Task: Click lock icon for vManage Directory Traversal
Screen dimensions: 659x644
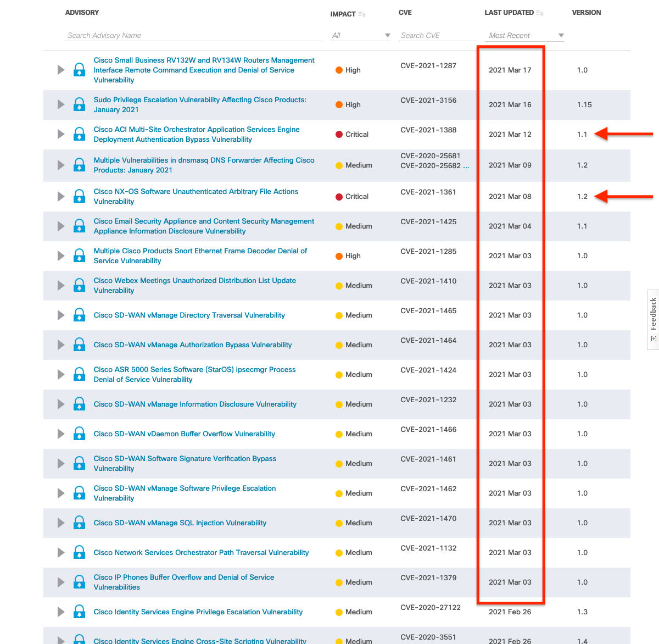Action: coord(80,315)
